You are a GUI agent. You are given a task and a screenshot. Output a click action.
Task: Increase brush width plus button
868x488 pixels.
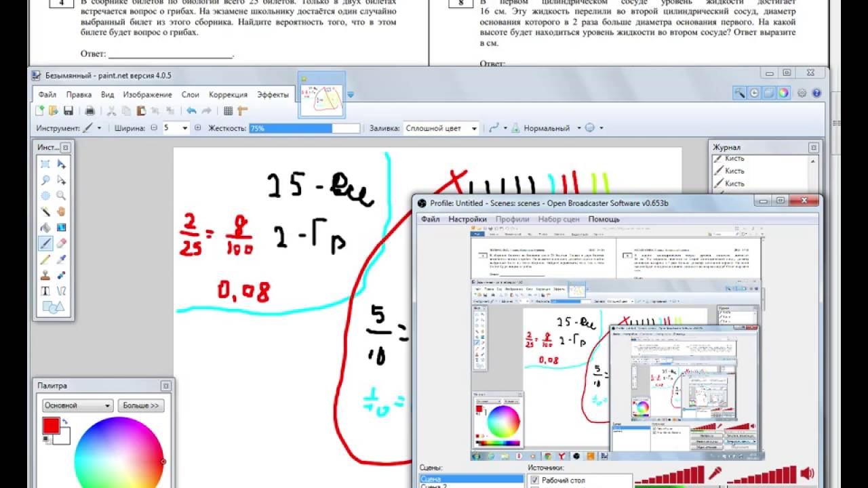pyautogui.click(x=197, y=127)
